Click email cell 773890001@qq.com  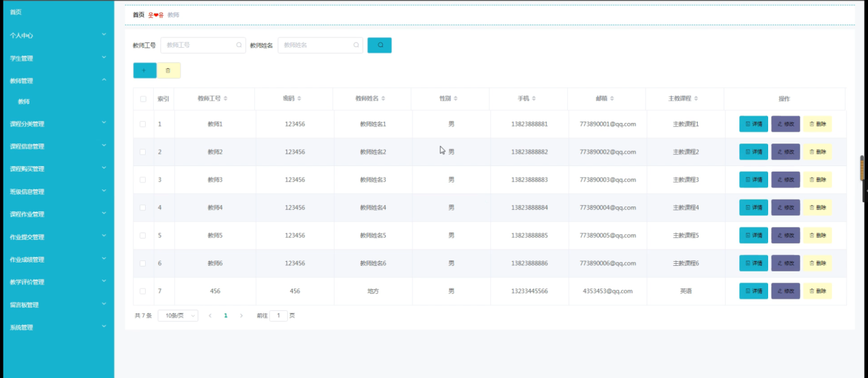tap(607, 124)
